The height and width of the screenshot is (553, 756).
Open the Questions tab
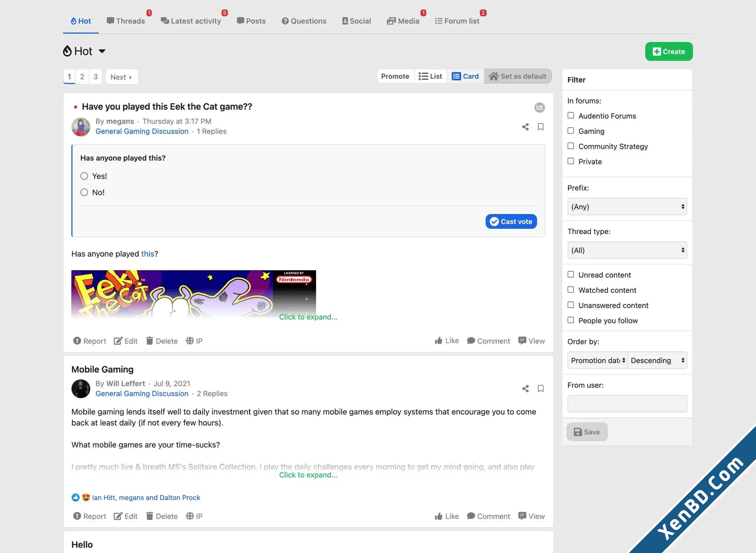point(304,21)
